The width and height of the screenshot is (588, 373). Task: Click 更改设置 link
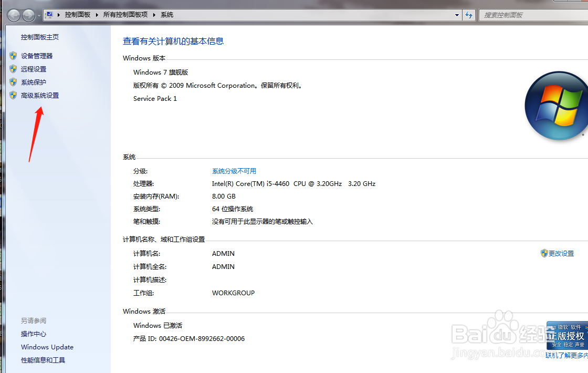(561, 254)
